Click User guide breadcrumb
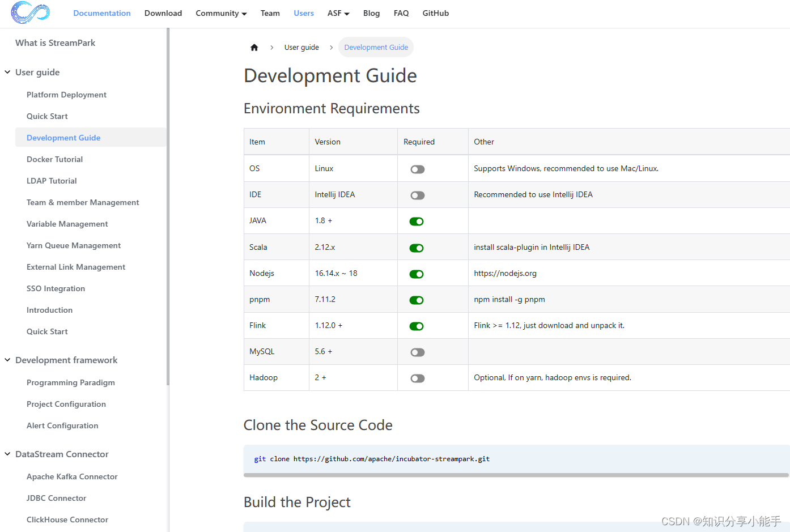The width and height of the screenshot is (790, 532). tap(301, 48)
